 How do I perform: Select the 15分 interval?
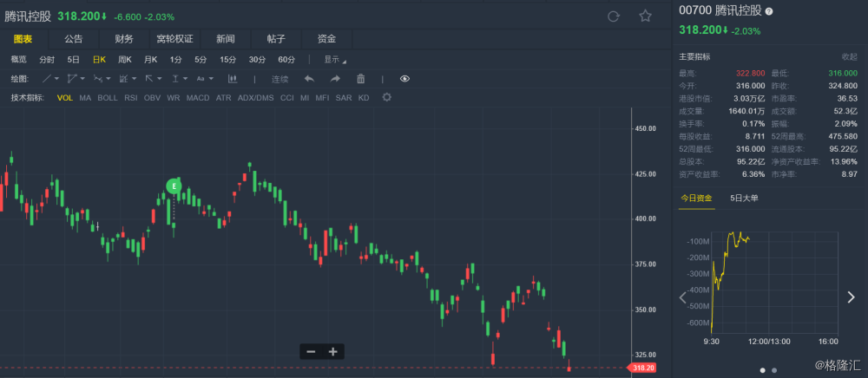pos(227,60)
